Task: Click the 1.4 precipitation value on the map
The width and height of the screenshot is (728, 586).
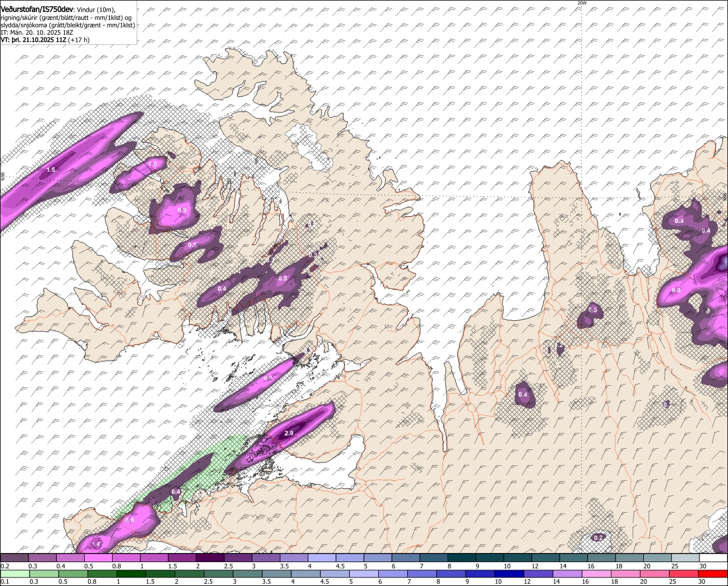Action: coord(96,544)
